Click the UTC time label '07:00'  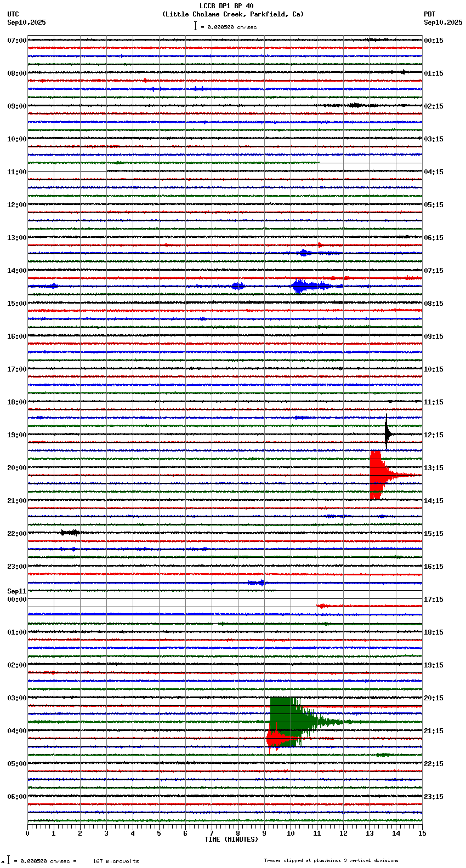(x=17, y=41)
